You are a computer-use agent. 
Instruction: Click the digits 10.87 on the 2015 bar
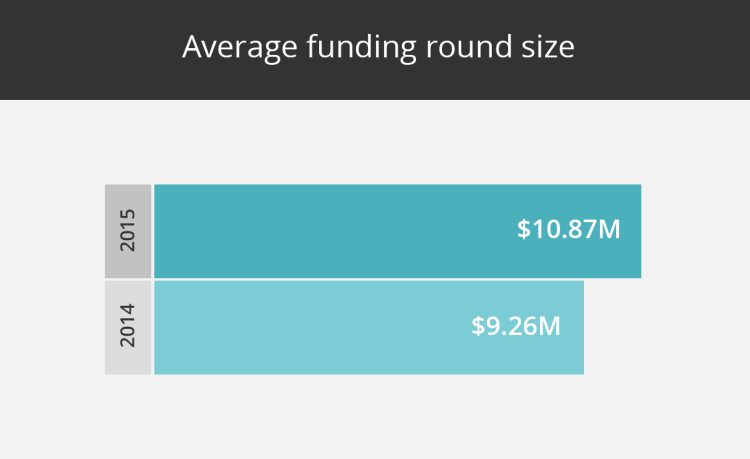pos(564,230)
